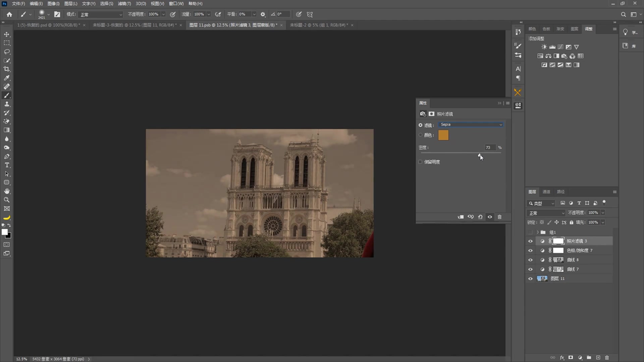Open Smoothing percentage dropdown arrow

pyautogui.click(x=254, y=14)
